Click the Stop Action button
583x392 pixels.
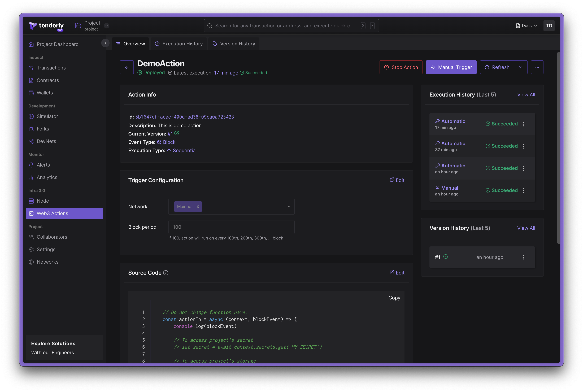tap(401, 67)
